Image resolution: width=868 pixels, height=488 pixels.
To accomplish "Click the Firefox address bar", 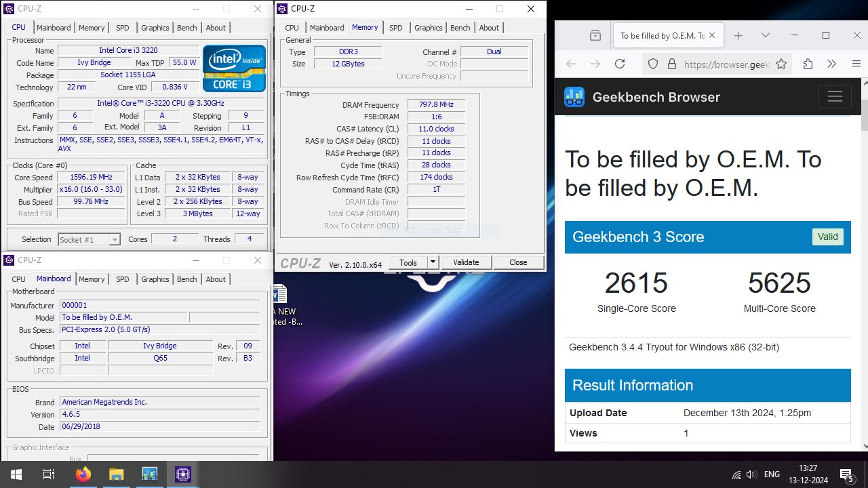I will click(x=717, y=64).
